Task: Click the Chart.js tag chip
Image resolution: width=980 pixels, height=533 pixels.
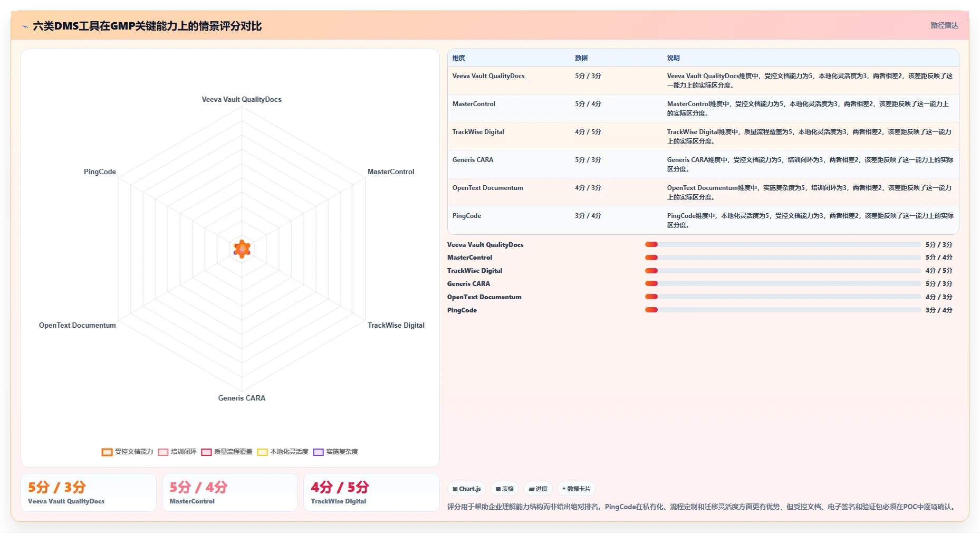Action: [467, 489]
